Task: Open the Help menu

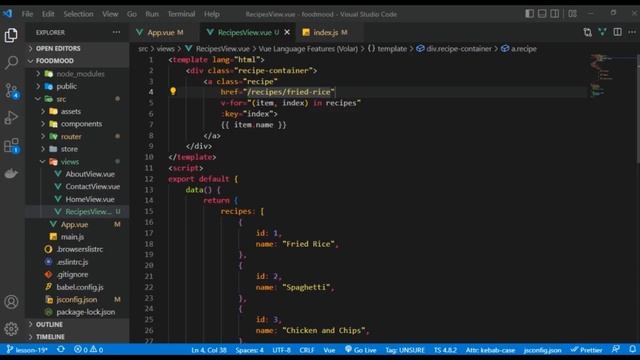Action: [x=212, y=14]
